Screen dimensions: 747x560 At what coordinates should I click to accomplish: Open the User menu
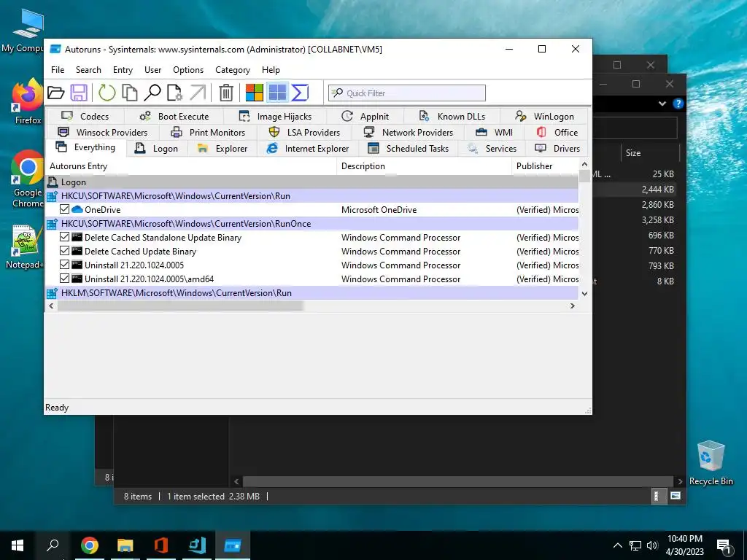point(153,70)
